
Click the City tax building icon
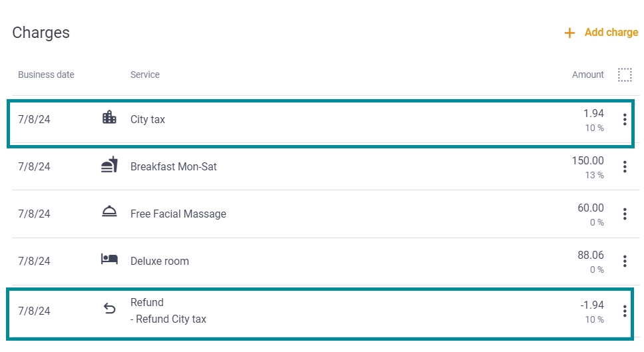pyautogui.click(x=109, y=117)
